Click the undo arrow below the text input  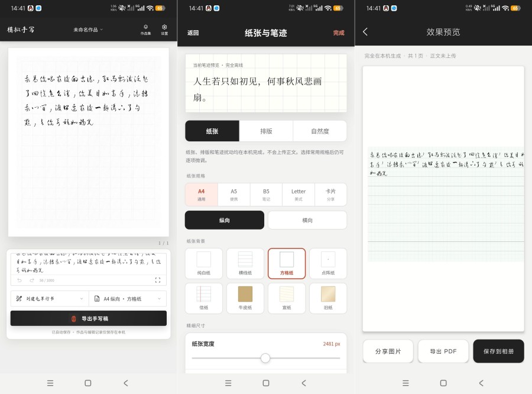pyautogui.click(x=20, y=280)
